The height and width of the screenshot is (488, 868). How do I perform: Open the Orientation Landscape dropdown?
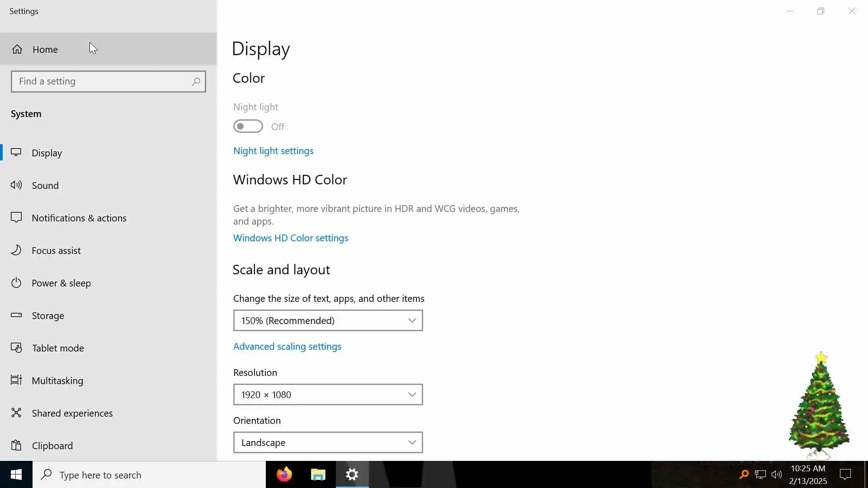(328, 442)
